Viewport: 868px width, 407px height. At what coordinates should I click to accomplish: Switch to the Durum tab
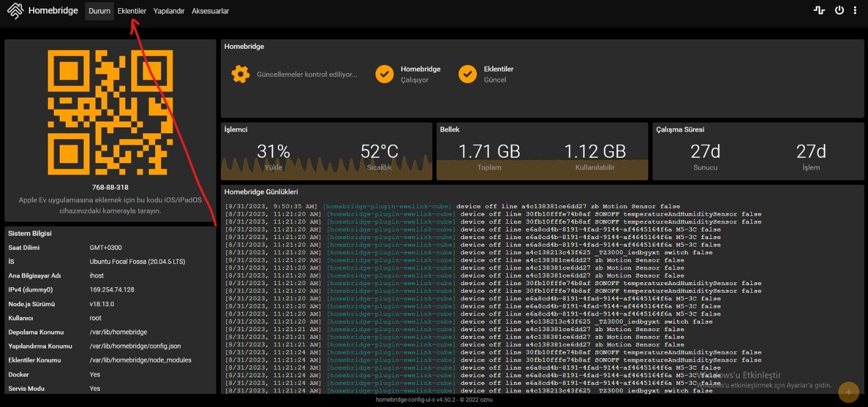(99, 11)
